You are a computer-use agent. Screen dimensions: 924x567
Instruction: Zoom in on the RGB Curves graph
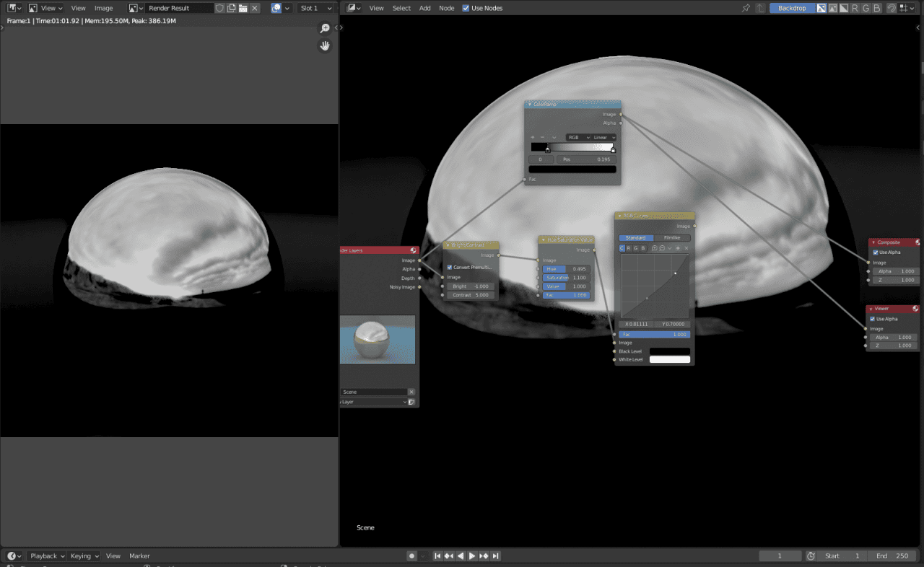(655, 248)
